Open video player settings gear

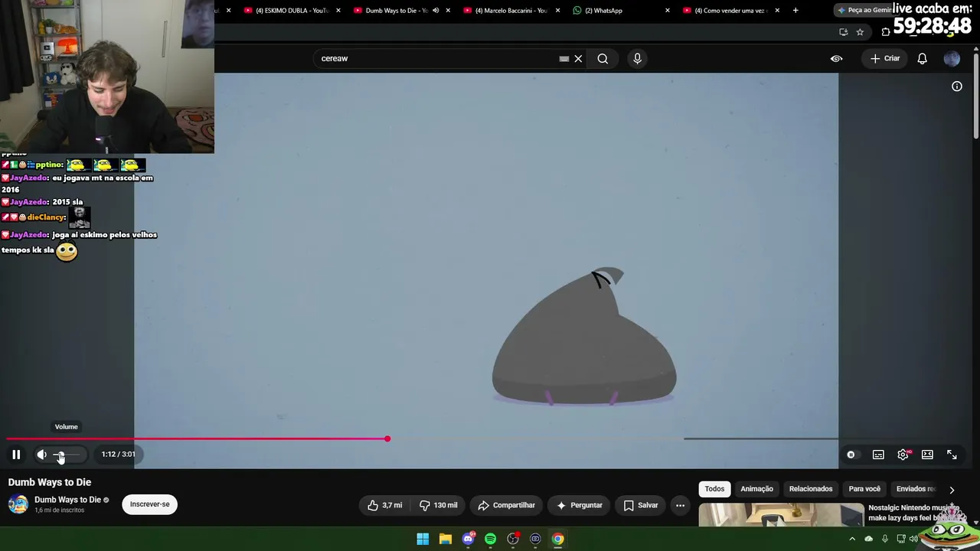[x=903, y=455]
